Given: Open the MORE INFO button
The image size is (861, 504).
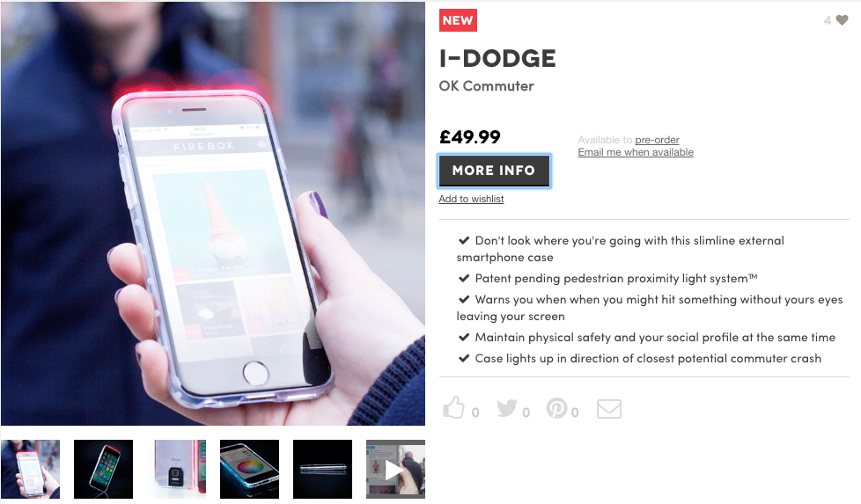Looking at the screenshot, I should point(494,171).
